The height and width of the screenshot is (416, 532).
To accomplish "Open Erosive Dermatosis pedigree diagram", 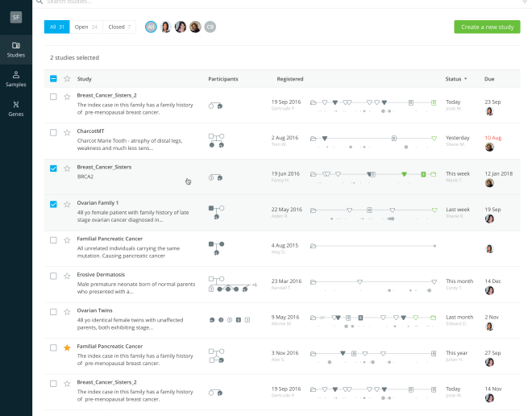I will 233,284.
